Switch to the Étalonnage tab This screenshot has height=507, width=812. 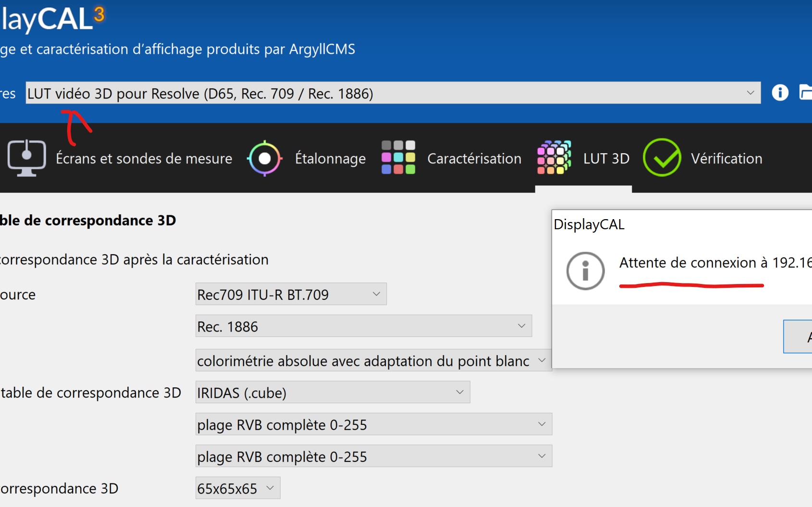coord(330,159)
